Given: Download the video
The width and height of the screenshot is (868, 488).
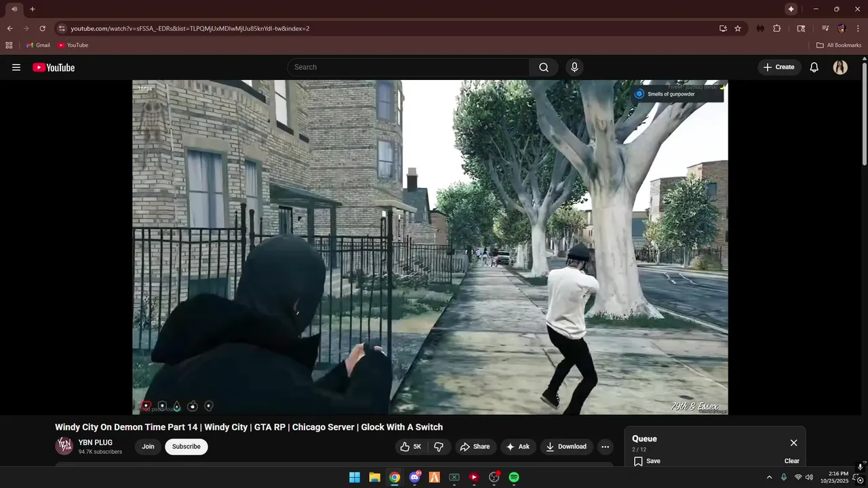Looking at the screenshot, I should click(x=566, y=447).
